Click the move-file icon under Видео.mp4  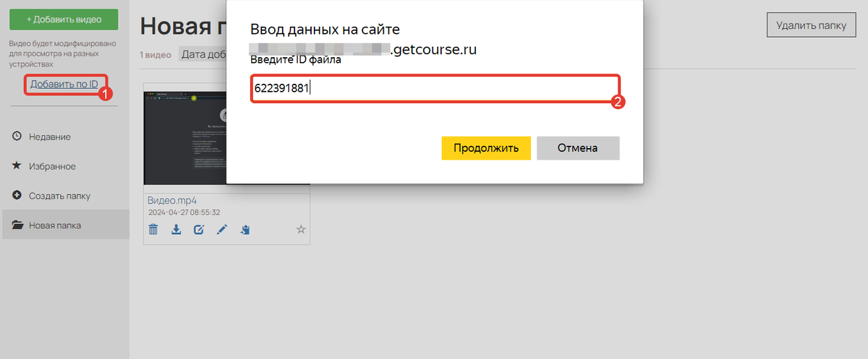[245, 230]
